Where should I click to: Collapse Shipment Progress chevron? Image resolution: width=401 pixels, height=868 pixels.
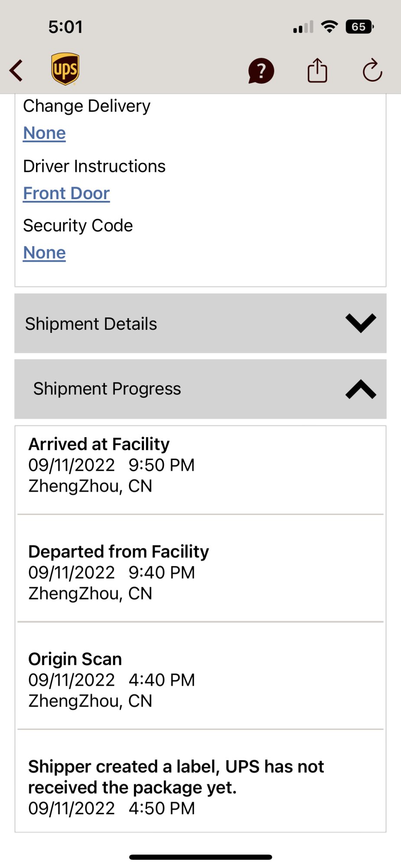[360, 389]
